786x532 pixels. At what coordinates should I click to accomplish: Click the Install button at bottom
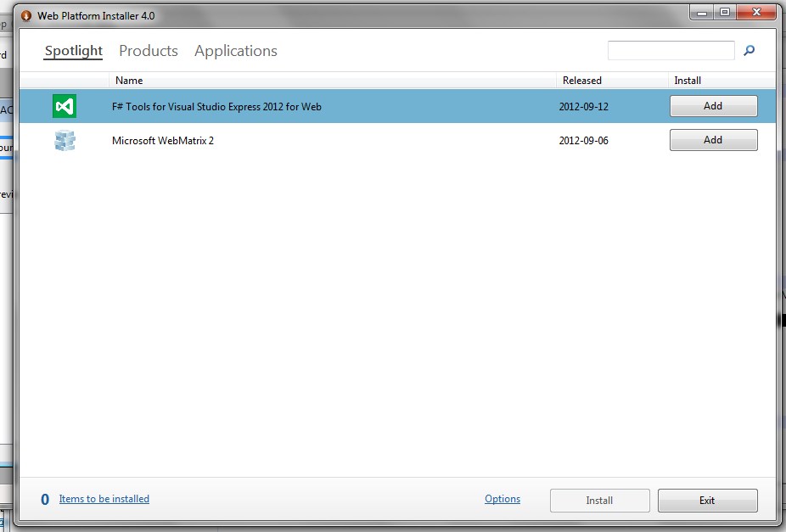599,501
